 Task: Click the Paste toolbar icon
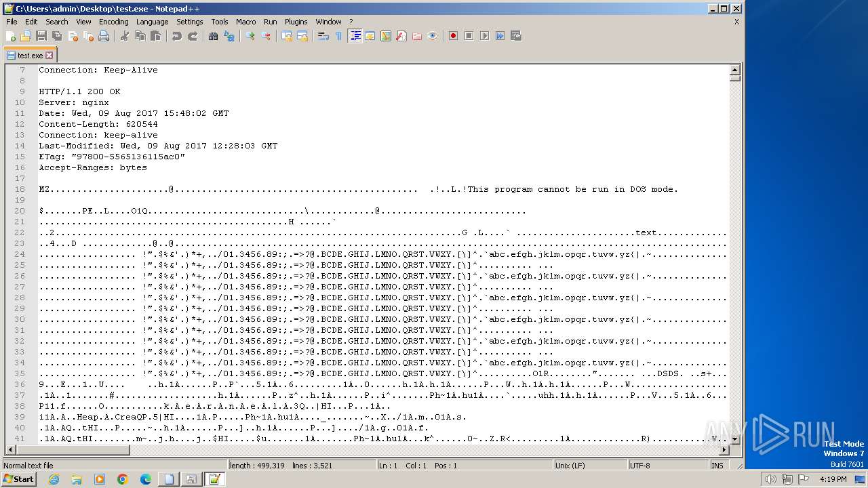coord(156,36)
